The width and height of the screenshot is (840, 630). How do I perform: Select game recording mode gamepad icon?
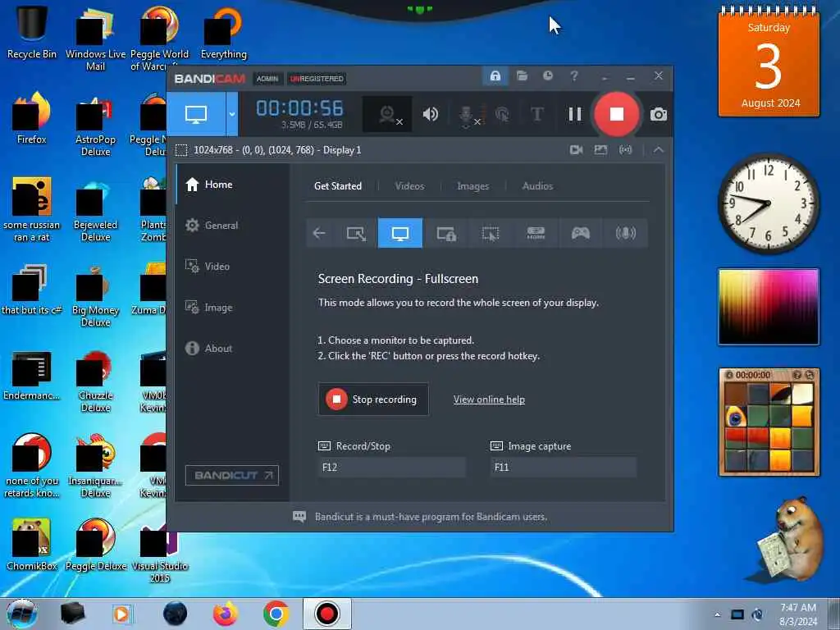[x=580, y=233]
